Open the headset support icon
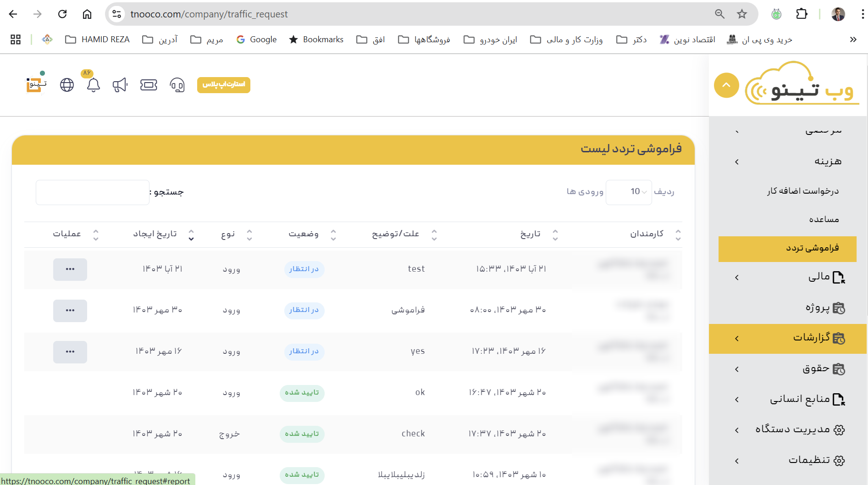868x485 pixels. [177, 85]
